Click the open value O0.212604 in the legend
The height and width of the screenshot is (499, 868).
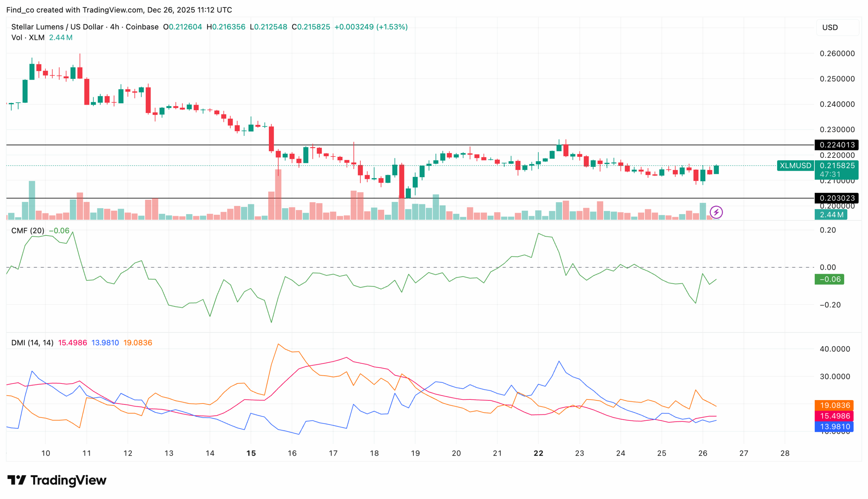182,27
